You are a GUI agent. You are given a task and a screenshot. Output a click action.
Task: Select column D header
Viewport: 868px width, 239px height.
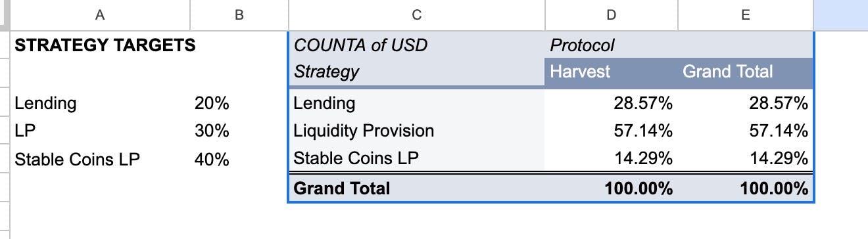[612, 15]
